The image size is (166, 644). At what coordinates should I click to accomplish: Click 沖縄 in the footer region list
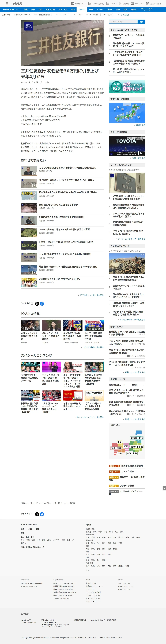click(127, 566)
